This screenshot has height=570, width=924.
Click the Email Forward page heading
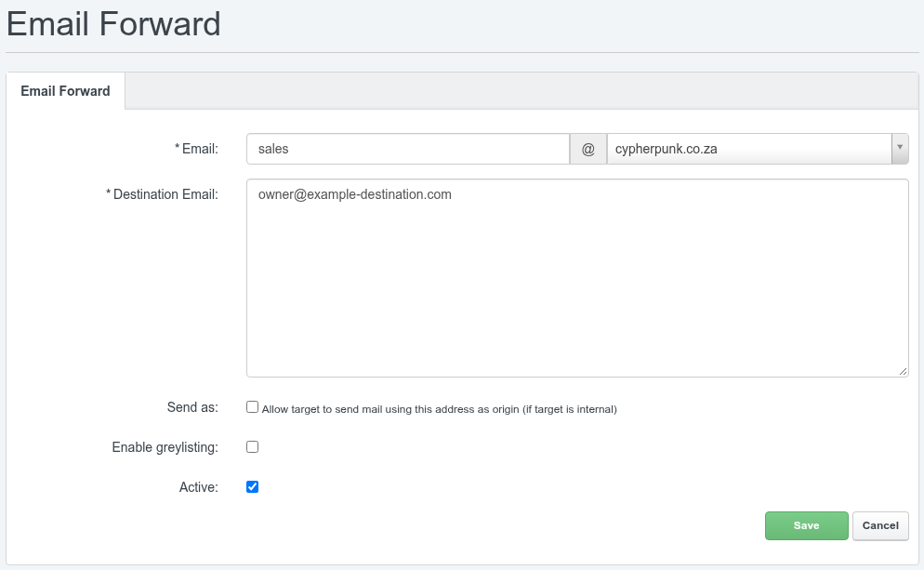[x=113, y=24]
